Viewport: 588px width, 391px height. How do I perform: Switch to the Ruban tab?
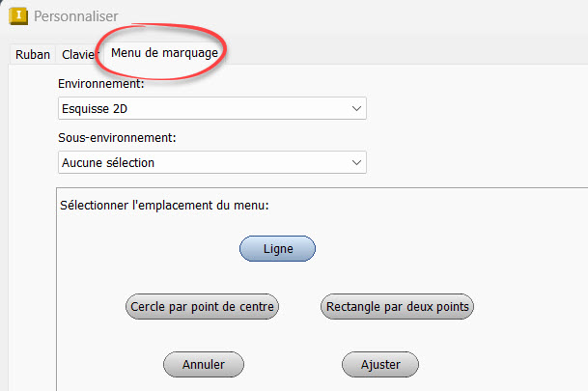point(32,54)
